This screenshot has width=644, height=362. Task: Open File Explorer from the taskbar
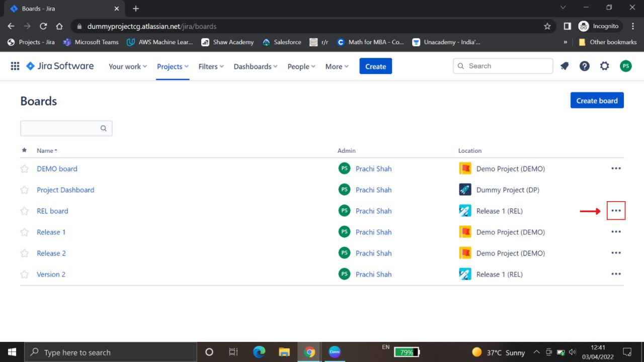coord(284,352)
